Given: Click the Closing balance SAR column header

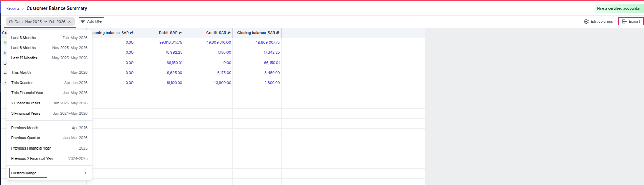Looking at the screenshot, I should point(257,33).
